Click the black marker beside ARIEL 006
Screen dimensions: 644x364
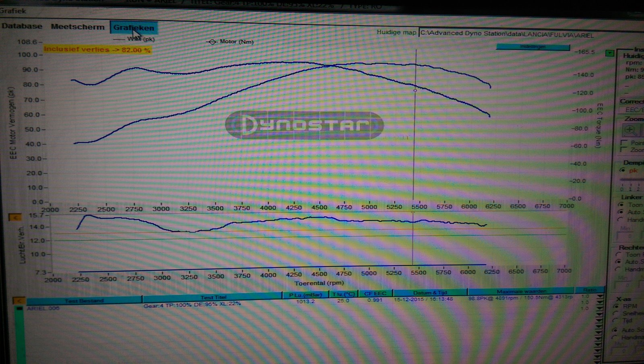[x=19, y=308]
